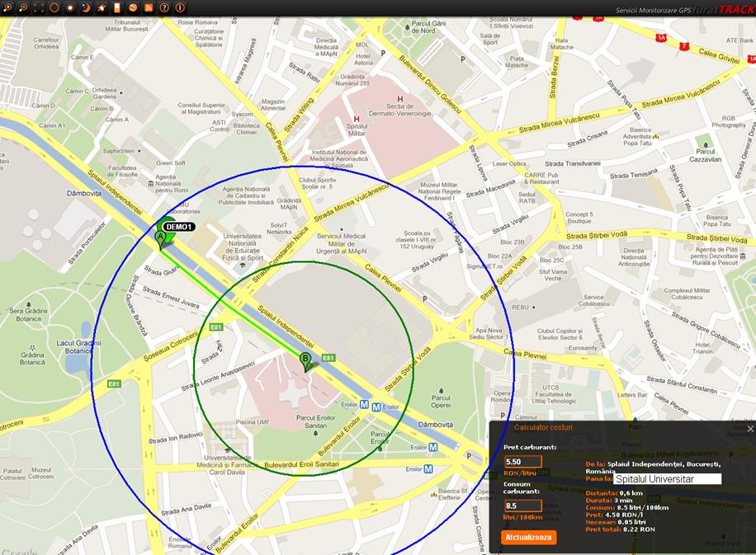This screenshot has height=555, width=756.
Task: Click the zoom in magnifier icon
Action: point(7,7)
